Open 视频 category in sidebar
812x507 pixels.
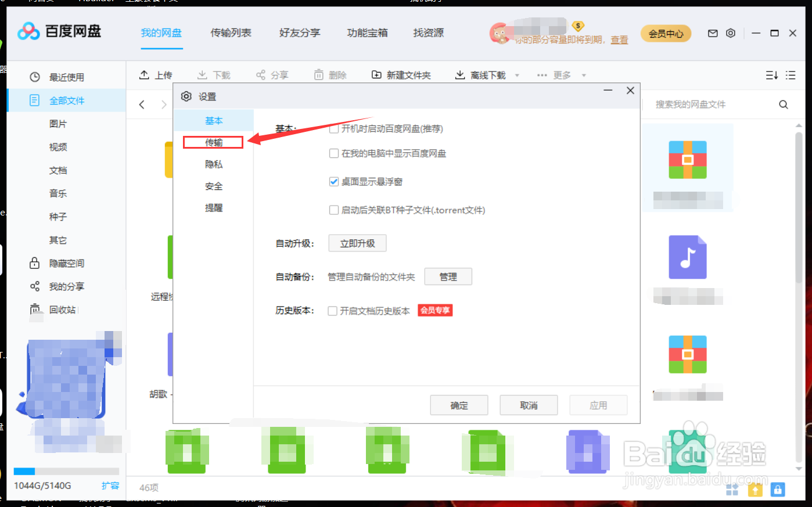[58, 147]
